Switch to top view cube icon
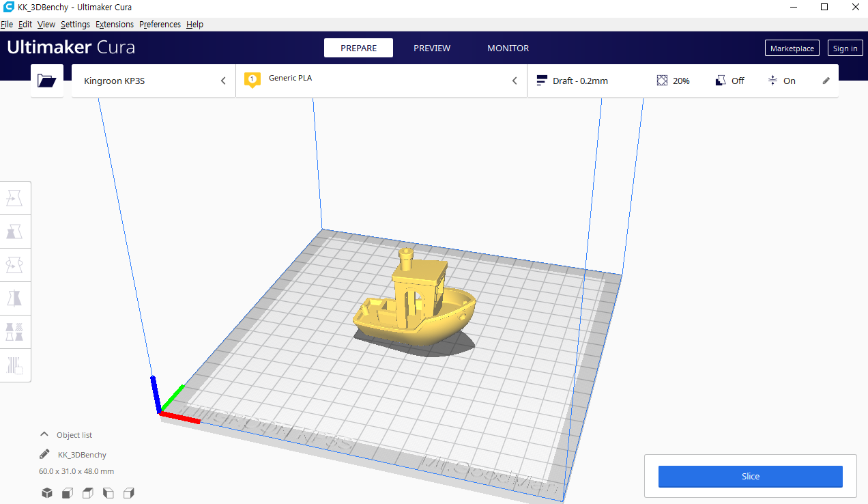 [x=88, y=493]
